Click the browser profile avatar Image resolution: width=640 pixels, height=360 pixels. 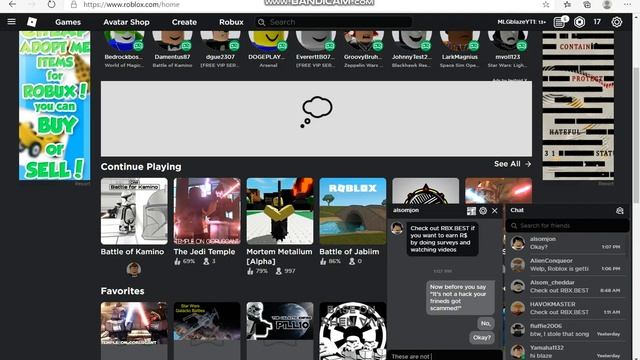607,4
